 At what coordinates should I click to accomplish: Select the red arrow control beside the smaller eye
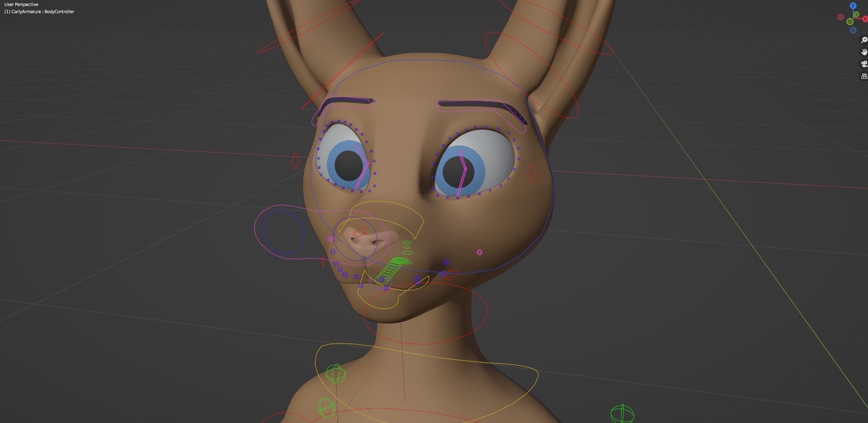click(295, 160)
